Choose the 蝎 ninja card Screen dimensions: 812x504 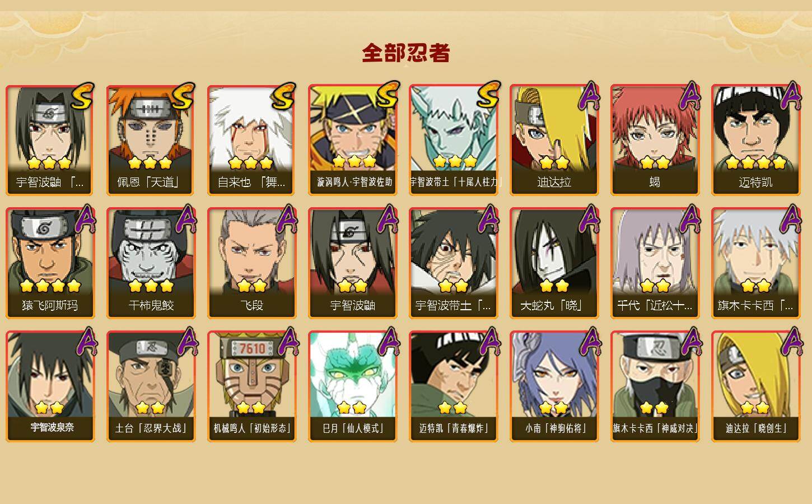coord(655,140)
